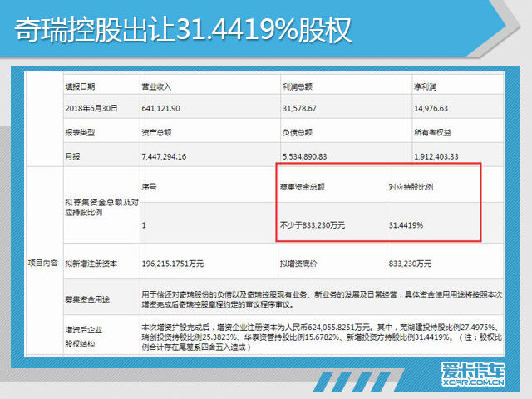Click the value 7,447,294.16
Viewport: 532px width, 399px height.
click(x=164, y=157)
